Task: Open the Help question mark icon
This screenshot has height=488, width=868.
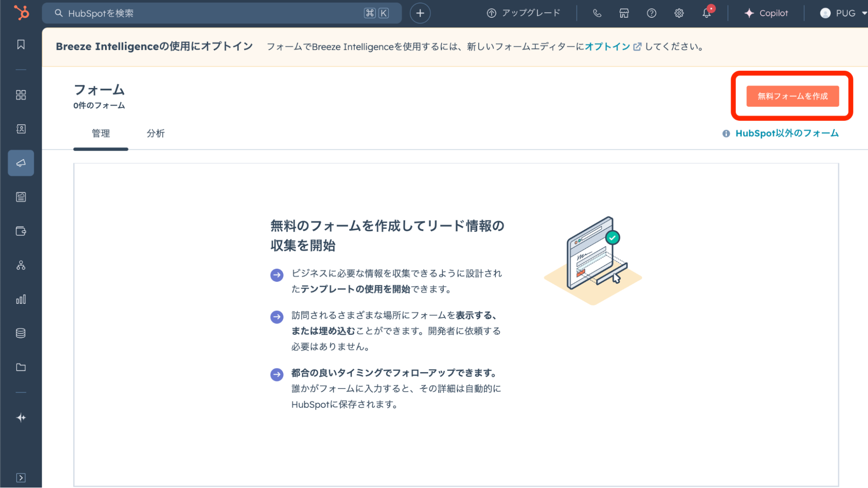Action: [651, 13]
